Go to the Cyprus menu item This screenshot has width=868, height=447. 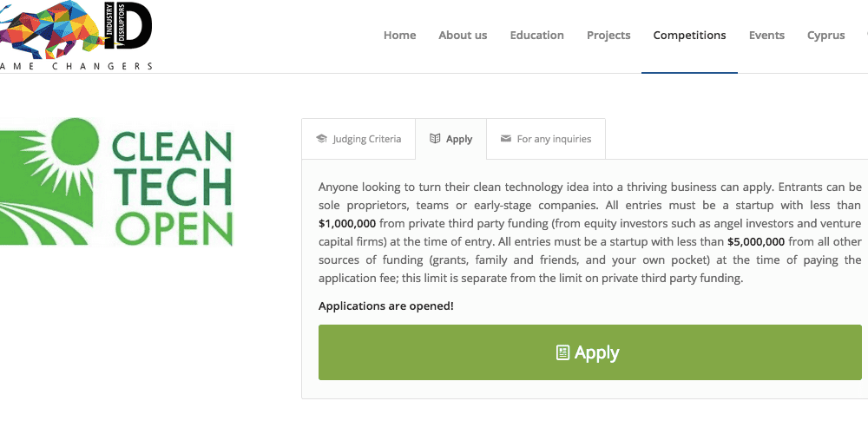(x=825, y=36)
